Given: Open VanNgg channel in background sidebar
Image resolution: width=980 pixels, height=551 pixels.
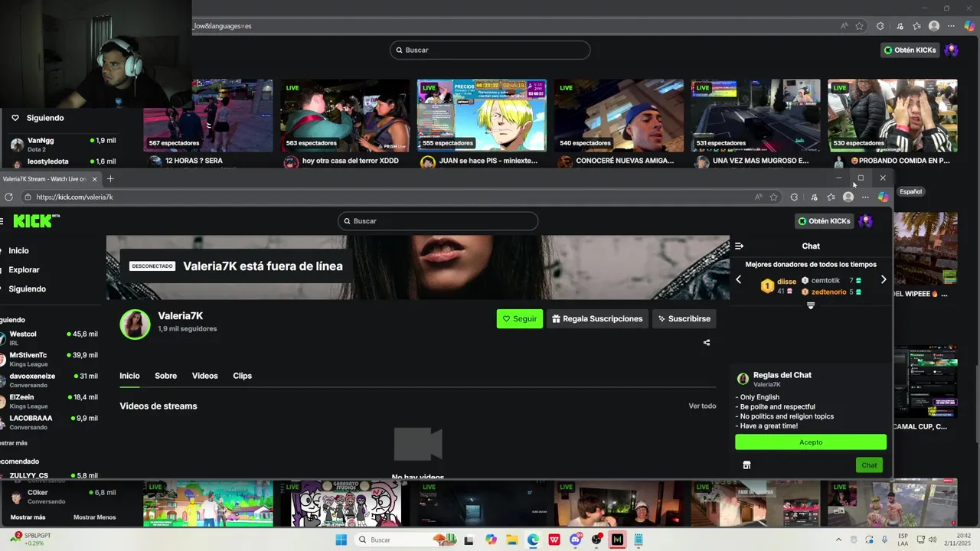Looking at the screenshot, I should tap(61, 145).
